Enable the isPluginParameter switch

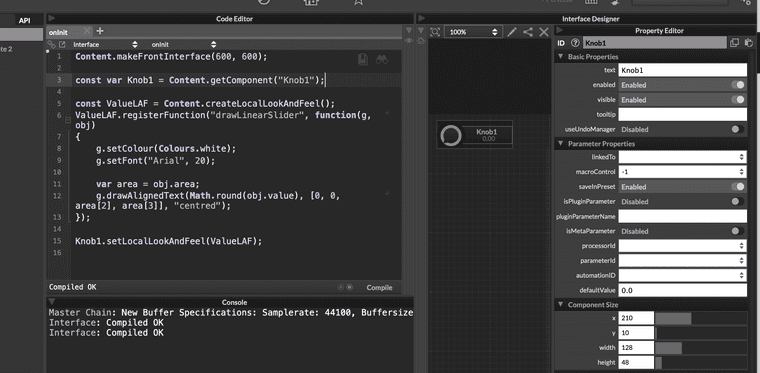(x=738, y=202)
